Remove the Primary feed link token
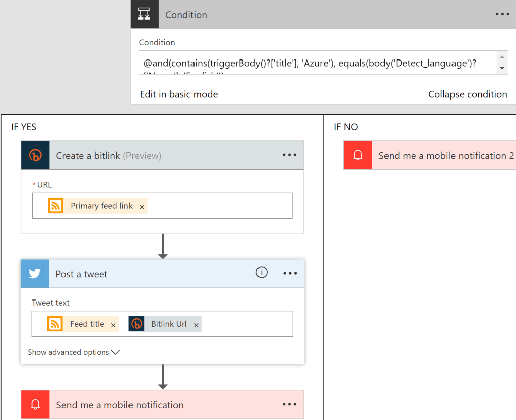The image size is (516, 420). pos(142,207)
